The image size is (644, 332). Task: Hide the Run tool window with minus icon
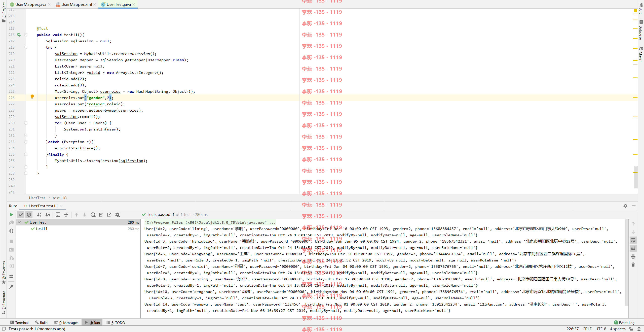coord(634,206)
